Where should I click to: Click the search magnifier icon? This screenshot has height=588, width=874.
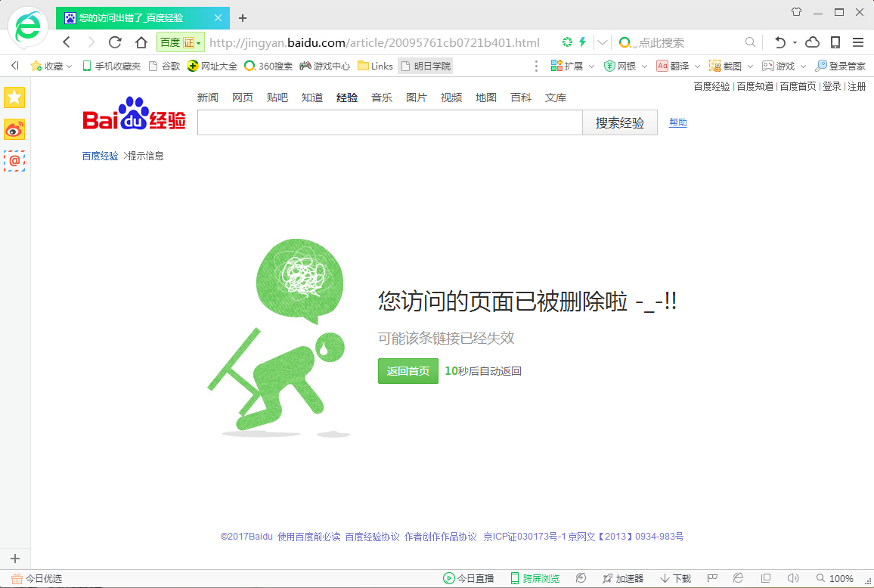750,42
